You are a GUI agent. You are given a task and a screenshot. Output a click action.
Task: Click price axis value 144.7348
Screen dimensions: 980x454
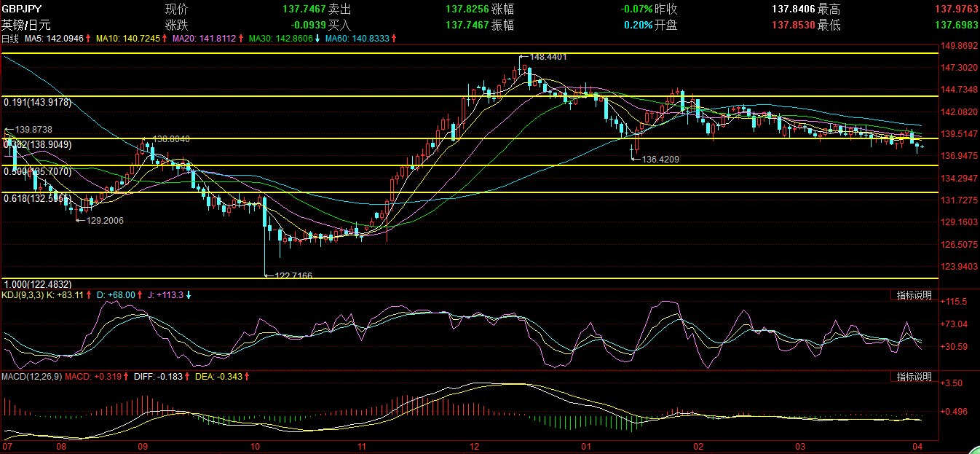coord(959,90)
